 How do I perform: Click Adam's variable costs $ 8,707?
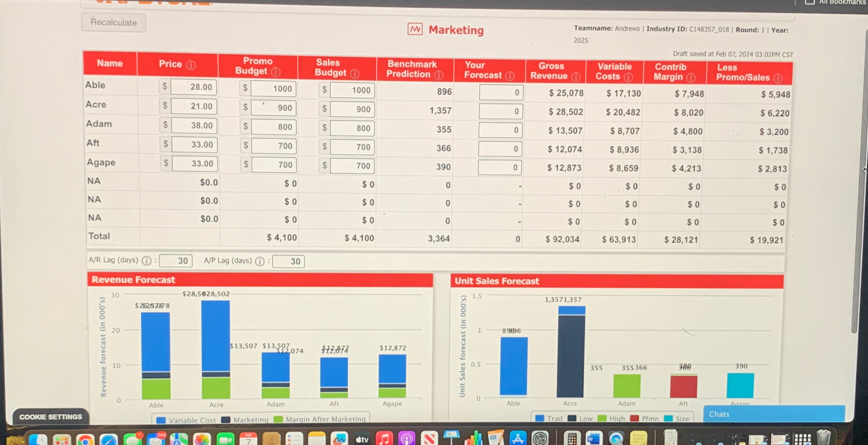pyautogui.click(x=625, y=131)
